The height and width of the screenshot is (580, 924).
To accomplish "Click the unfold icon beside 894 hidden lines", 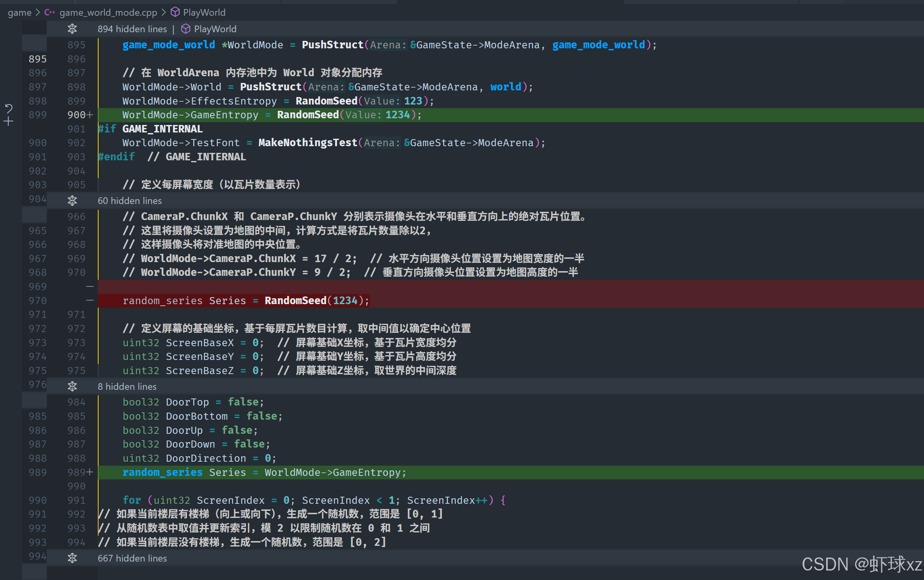I will (x=72, y=29).
